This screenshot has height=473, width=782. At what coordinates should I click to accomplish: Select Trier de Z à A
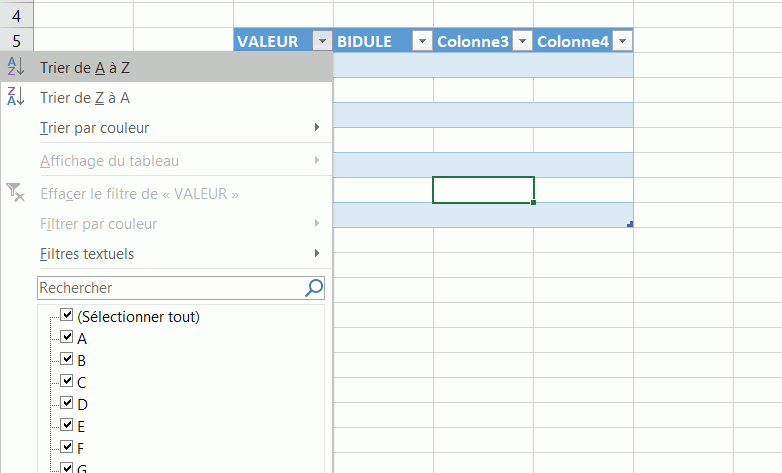pos(85,98)
